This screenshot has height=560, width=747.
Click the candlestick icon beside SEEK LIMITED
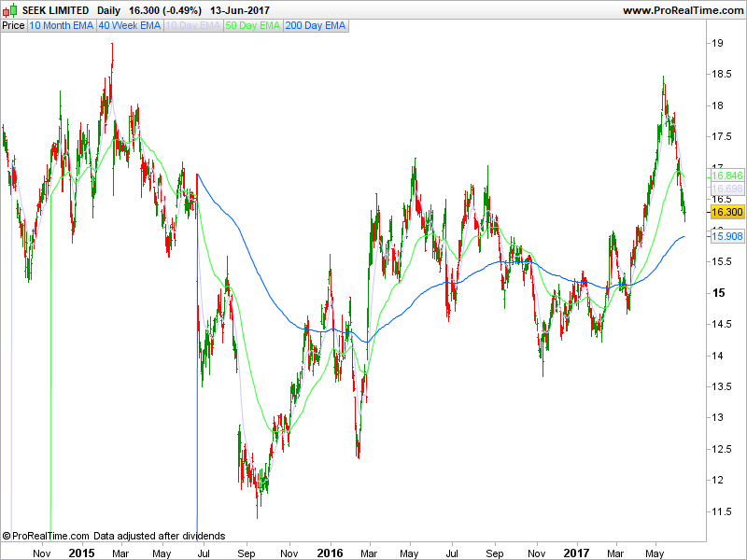point(10,10)
